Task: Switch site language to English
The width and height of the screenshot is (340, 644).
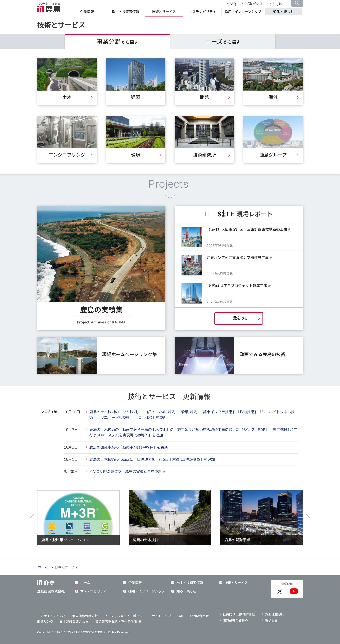Action: (x=278, y=4)
